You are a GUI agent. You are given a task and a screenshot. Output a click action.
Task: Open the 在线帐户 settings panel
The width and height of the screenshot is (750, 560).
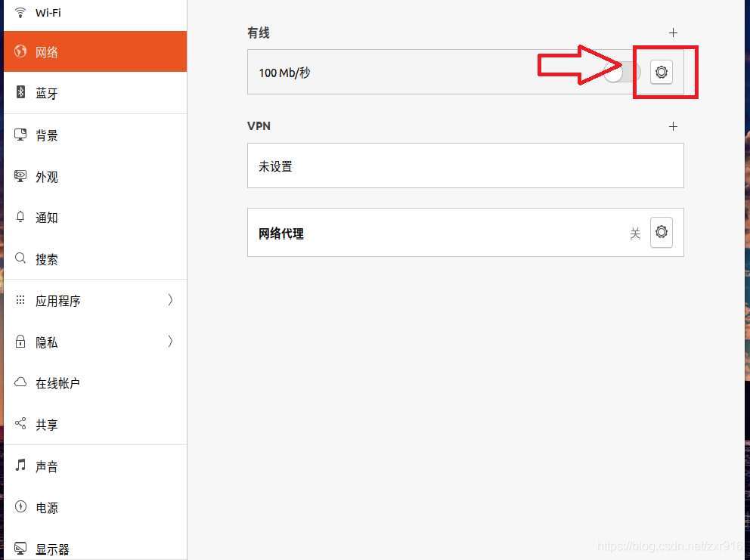tap(95, 383)
